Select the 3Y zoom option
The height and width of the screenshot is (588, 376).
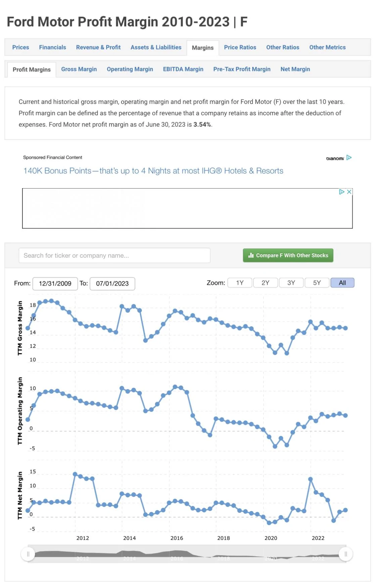291,283
